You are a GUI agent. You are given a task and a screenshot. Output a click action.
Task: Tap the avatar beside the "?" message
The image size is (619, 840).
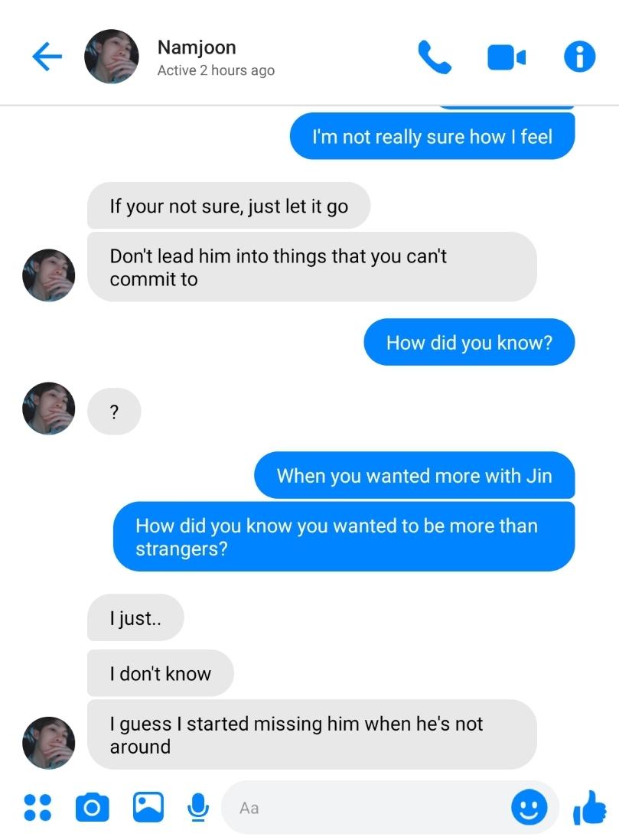[49, 409]
